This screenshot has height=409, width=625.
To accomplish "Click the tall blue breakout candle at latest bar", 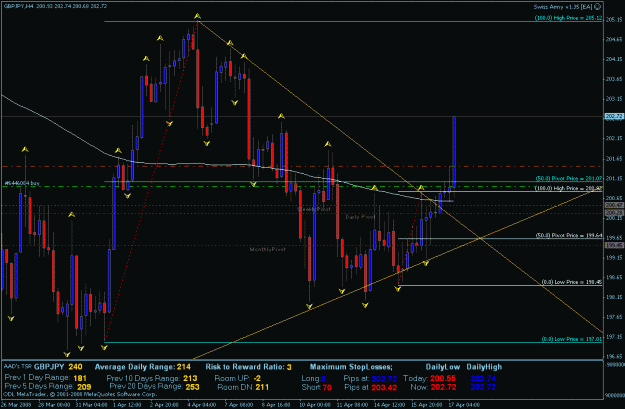I will [454, 151].
